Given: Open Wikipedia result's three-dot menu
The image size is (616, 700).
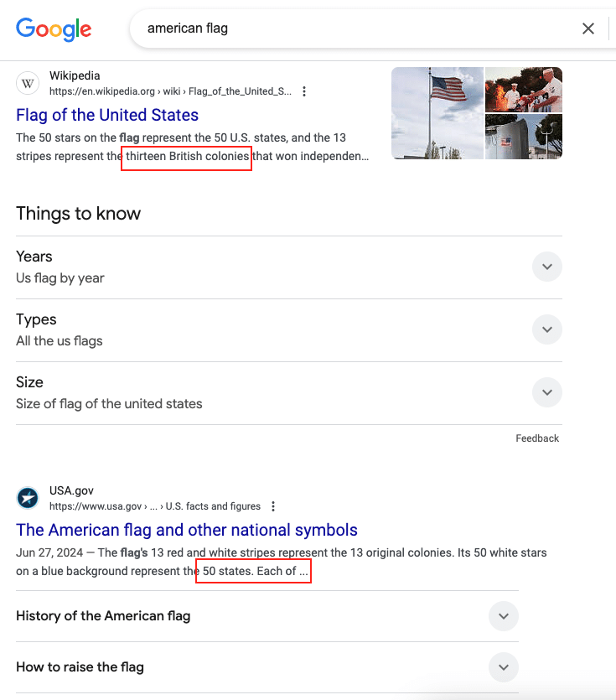Looking at the screenshot, I should pos(304,91).
